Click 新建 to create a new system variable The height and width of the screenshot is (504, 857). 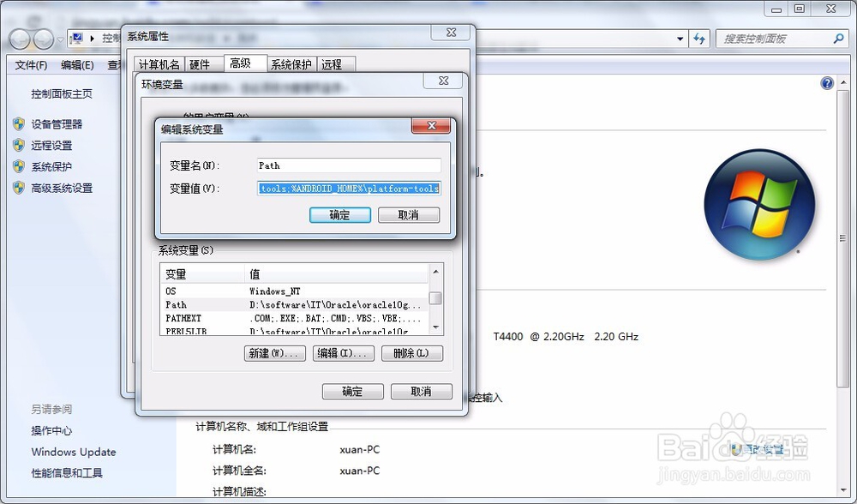click(x=274, y=353)
